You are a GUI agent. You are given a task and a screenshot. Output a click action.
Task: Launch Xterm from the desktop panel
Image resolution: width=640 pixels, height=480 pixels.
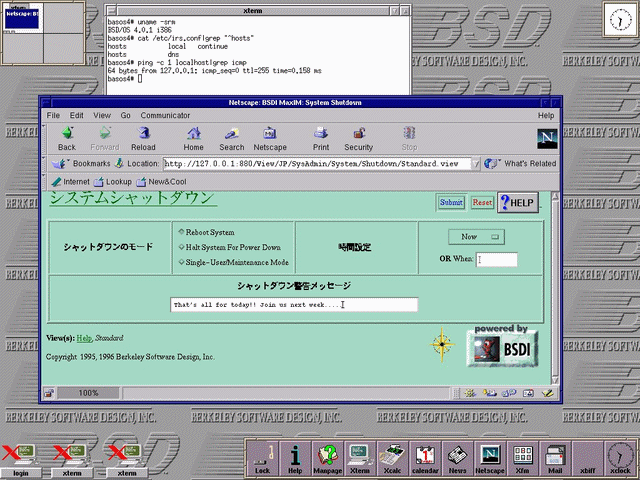coord(360,458)
